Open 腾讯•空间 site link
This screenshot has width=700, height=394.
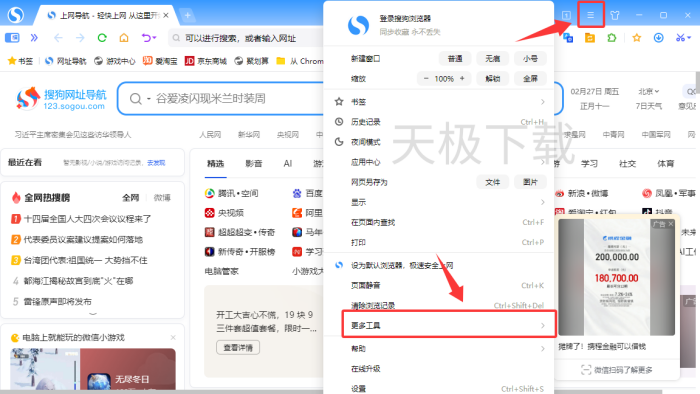[x=232, y=193]
